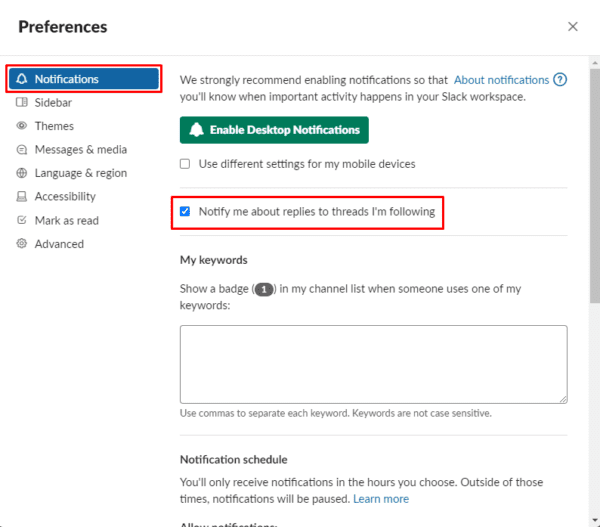Open Accessibility preferences
Viewport: 600px width, 527px height.
pos(65,196)
